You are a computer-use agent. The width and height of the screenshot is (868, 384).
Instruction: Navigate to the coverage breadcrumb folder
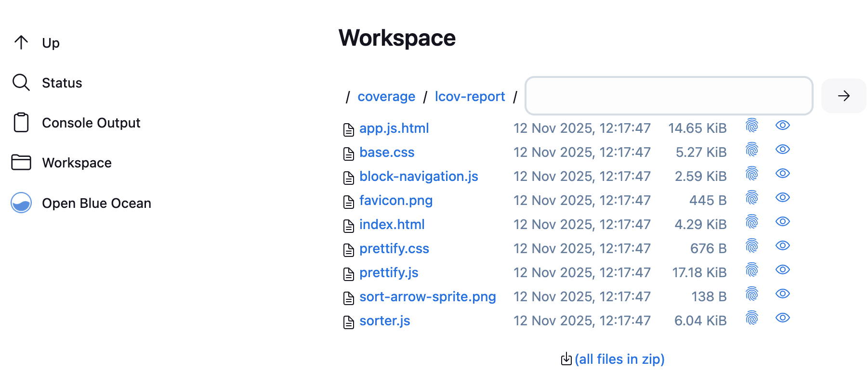[x=386, y=97]
